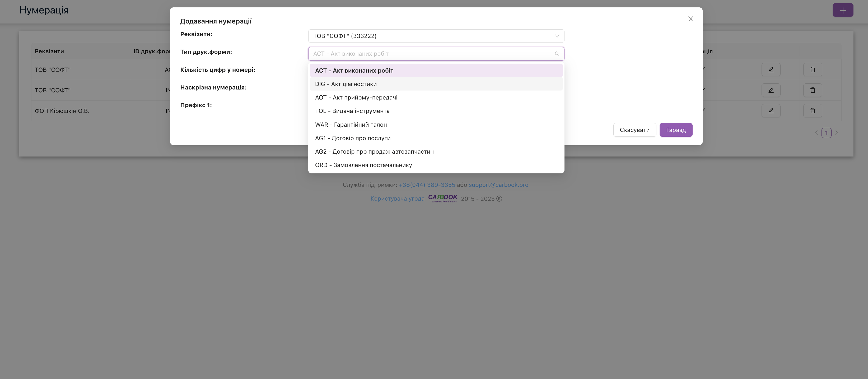Viewport: 868px width, 379px height.
Task: Edit the ФОП Кірюшкін О.В. row
Action: tap(771, 111)
